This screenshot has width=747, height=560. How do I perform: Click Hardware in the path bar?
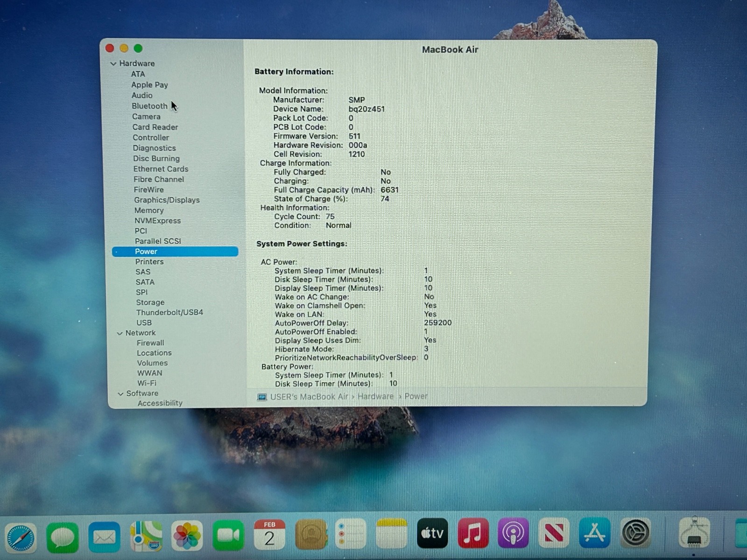click(x=375, y=396)
